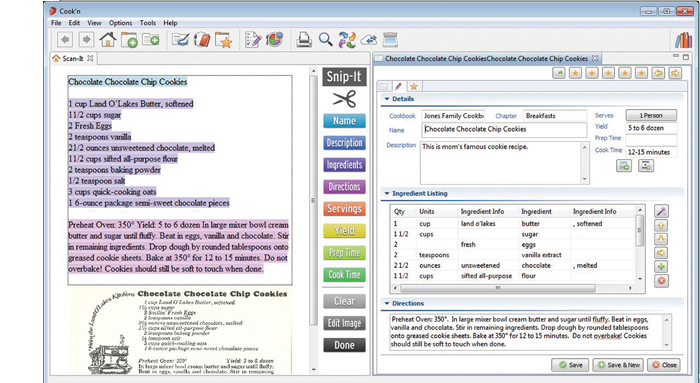Click the Save button
700x383 pixels.
pos(570,365)
